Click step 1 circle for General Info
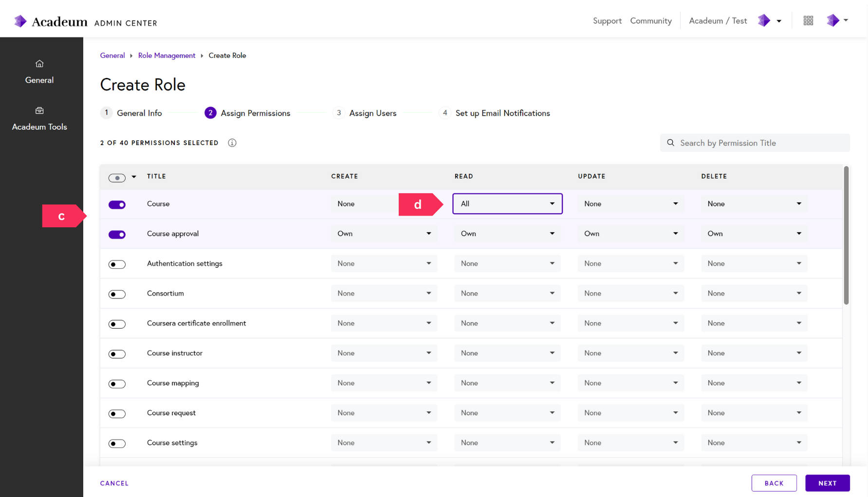 tap(107, 112)
